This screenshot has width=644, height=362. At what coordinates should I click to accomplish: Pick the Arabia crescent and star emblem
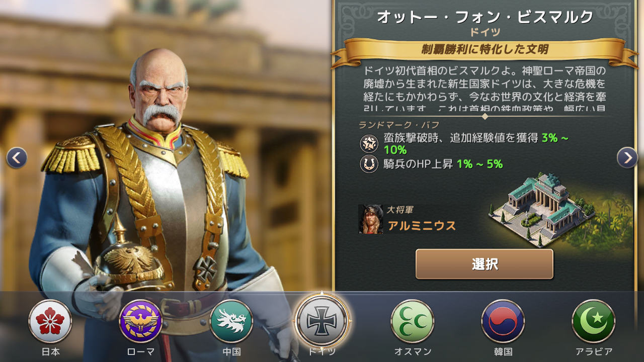[x=594, y=321]
